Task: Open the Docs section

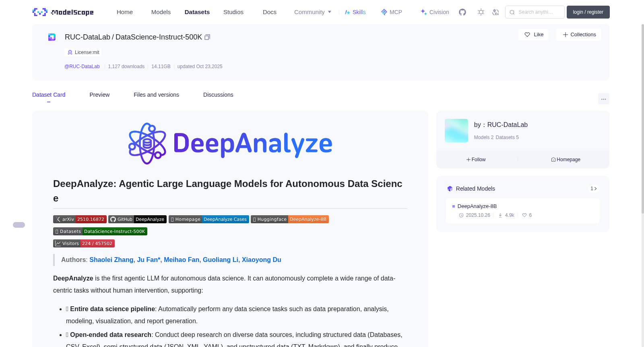Action: pyautogui.click(x=270, y=12)
